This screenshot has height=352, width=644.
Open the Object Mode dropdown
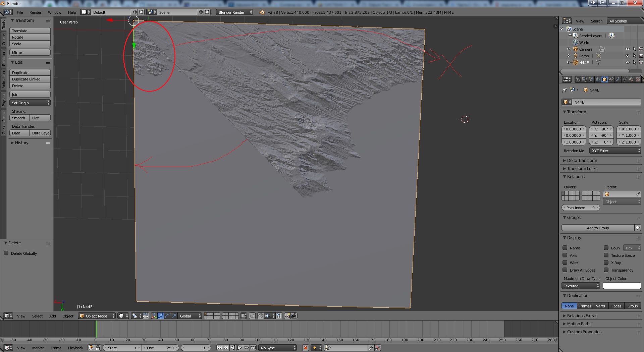[x=97, y=316]
